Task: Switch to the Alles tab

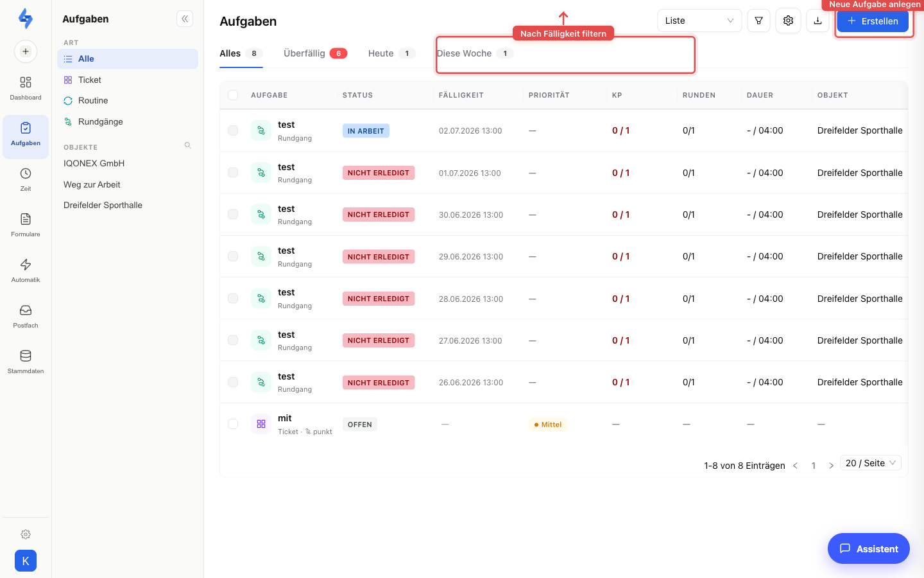Action: [241, 53]
